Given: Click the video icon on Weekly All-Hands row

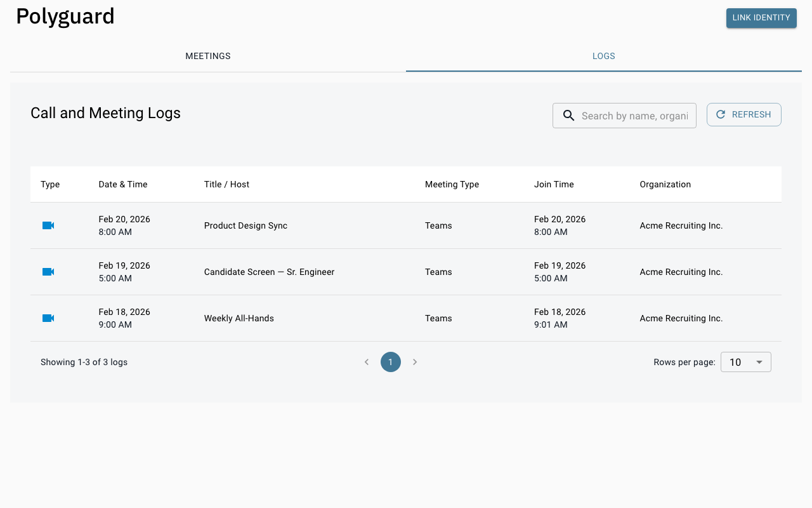Looking at the screenshot, I should pyautogui.click(x=48, y=317).
